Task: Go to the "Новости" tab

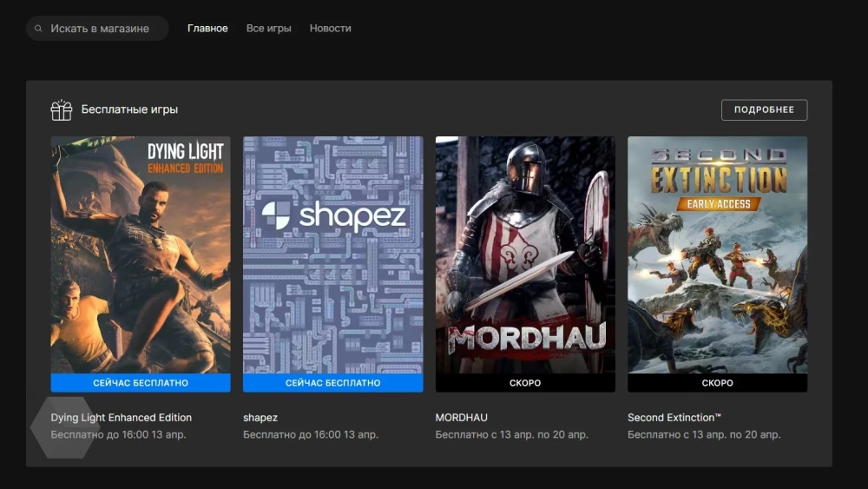Action: coord(330,29)
